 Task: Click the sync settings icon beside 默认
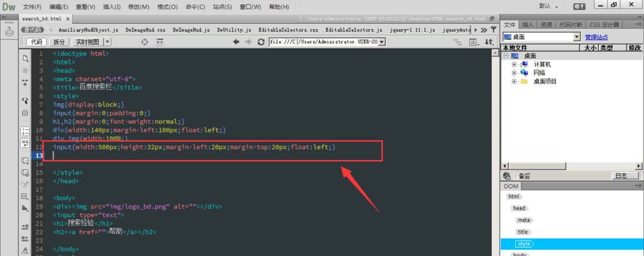[579, 6]
